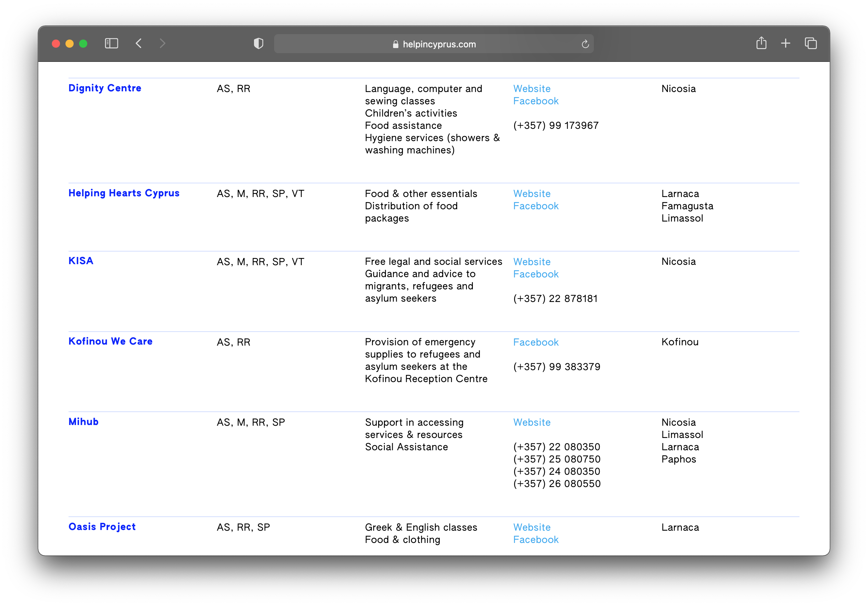Visit Oasis Project Website link
Screen dimensions: 868x606
click(x=532, y=528)
